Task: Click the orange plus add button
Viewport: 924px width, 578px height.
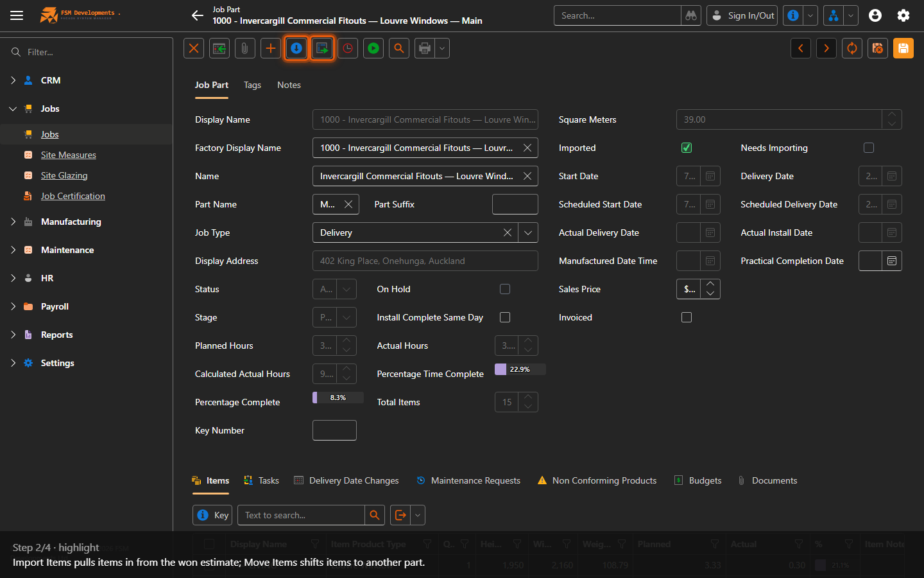Action: pos(271,48)
